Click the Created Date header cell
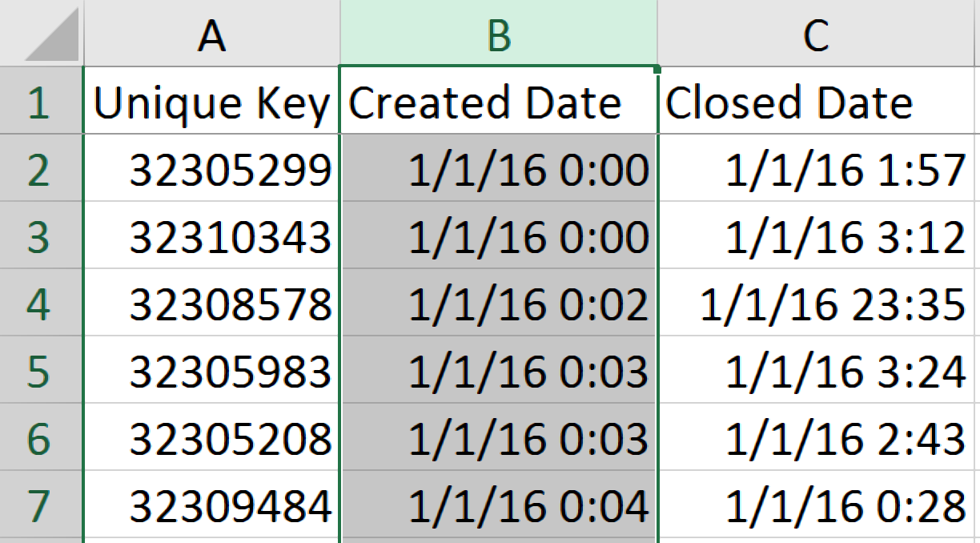This screenshot has height=543, width=980. pyautogui.click(x=499, y=101)
